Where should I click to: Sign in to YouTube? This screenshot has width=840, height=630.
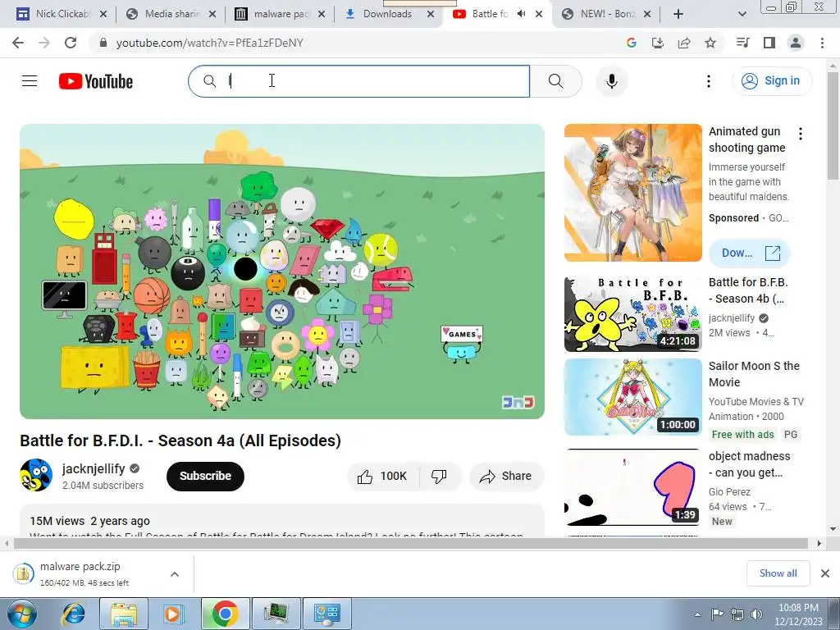click(771, 81)
